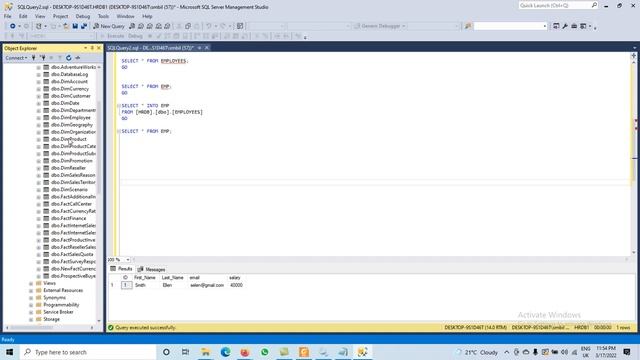Expand the Views folder
The width and height of the screenshot is (640, 360).
click(31, 283)
